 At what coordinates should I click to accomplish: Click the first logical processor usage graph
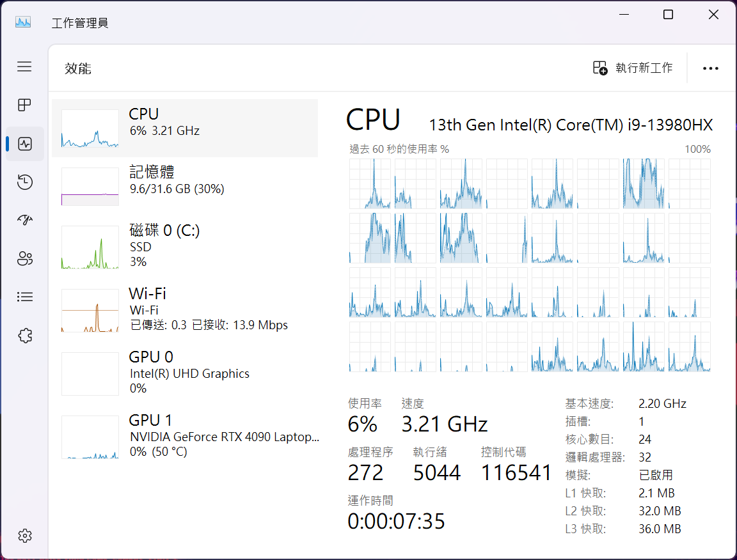pyautogui.click(x=370, y=184)
